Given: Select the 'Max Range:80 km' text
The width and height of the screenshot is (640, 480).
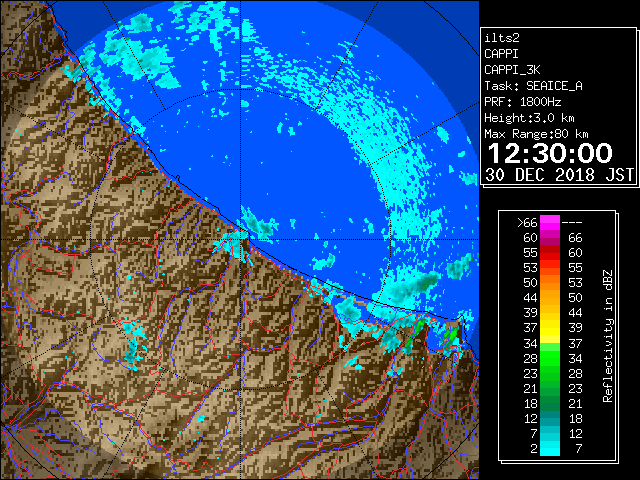Looking at the screenshot, I should coord(536,134).
